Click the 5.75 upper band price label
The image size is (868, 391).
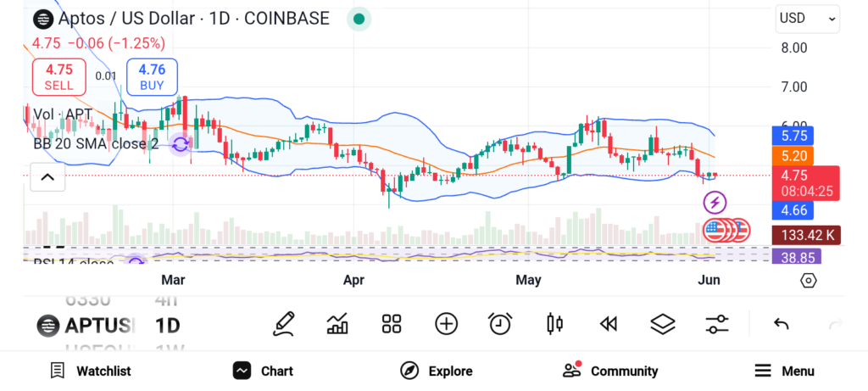[x=793, y=136]
